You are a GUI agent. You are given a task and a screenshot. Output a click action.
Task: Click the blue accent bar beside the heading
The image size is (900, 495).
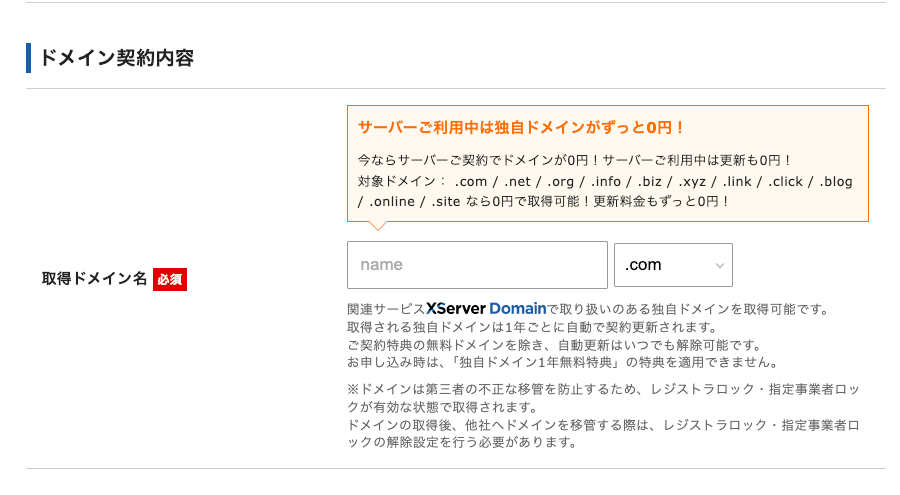coord(29,58)
